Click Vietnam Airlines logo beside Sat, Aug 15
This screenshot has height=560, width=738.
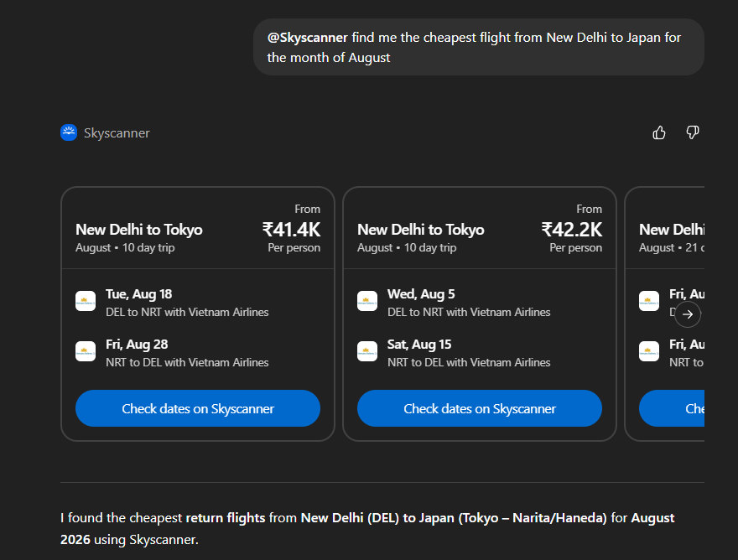[367, 352]
